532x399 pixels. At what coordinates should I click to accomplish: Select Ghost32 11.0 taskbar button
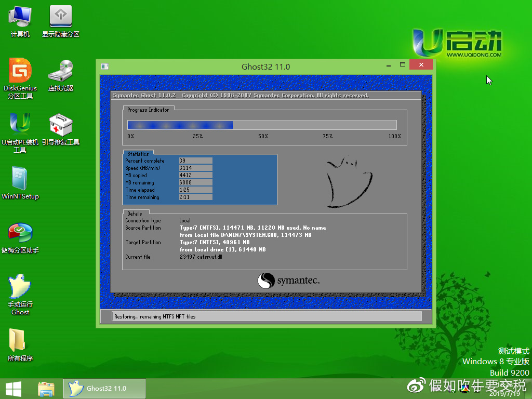104,389
